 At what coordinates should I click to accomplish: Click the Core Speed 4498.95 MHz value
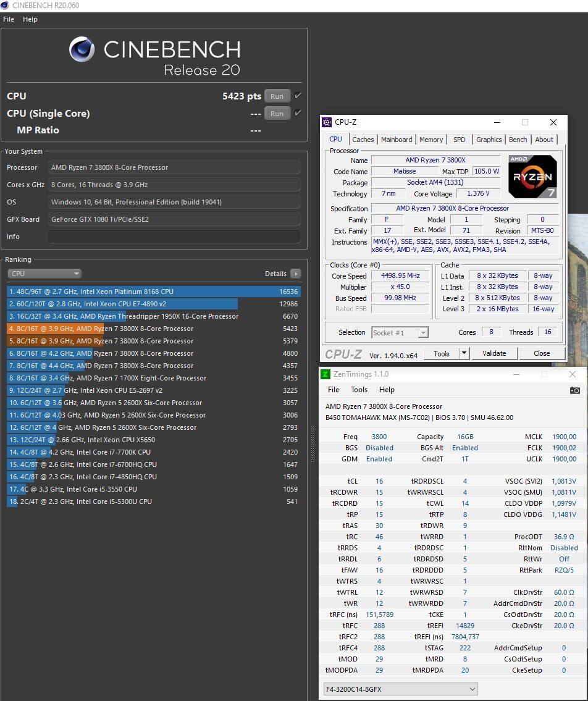coord(400,276)
